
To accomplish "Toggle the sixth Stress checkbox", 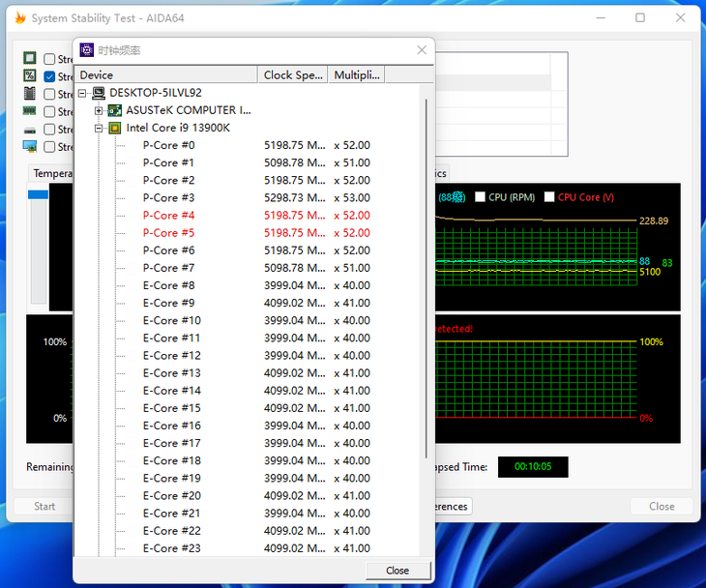I will click(x=49, y=147).
